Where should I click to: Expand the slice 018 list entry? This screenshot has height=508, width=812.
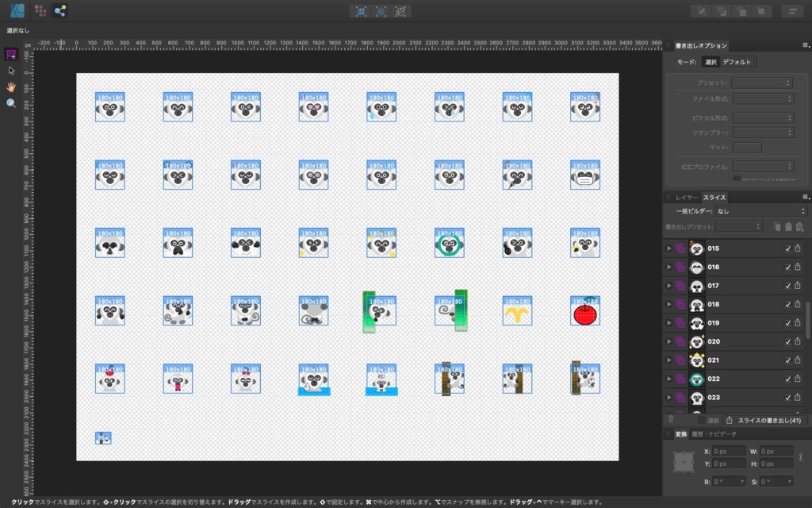point(670,304)
